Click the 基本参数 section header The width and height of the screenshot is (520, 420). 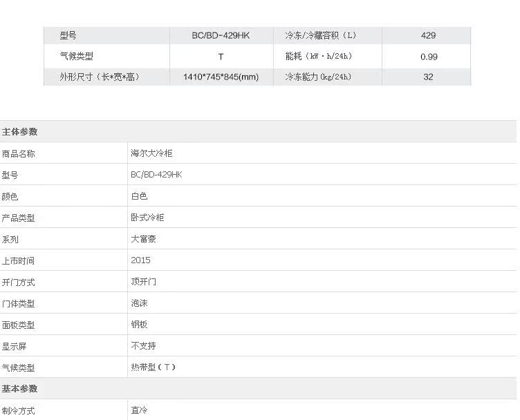[x=20, y=389]
